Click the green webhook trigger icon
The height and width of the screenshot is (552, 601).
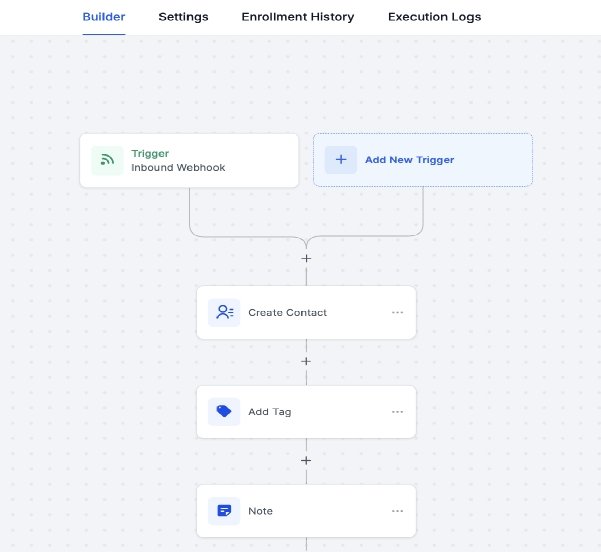click(x=107, y=160)
